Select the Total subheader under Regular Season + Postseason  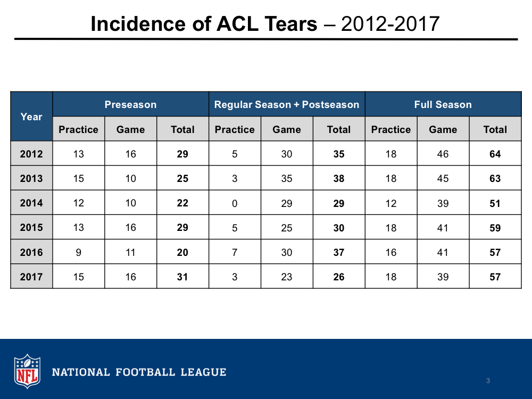(338, 129)
